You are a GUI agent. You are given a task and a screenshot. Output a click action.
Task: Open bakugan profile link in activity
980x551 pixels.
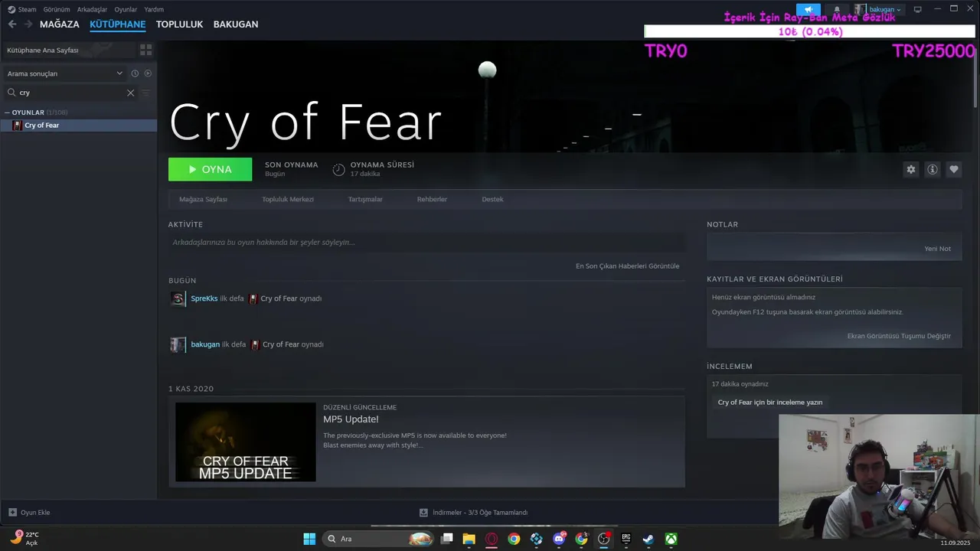click(205, 344)
